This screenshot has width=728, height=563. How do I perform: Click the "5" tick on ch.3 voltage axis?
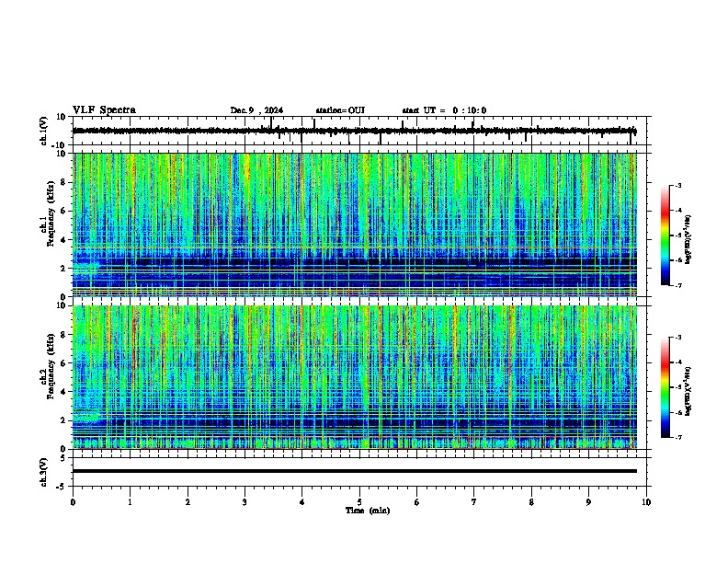pos(63,458)
